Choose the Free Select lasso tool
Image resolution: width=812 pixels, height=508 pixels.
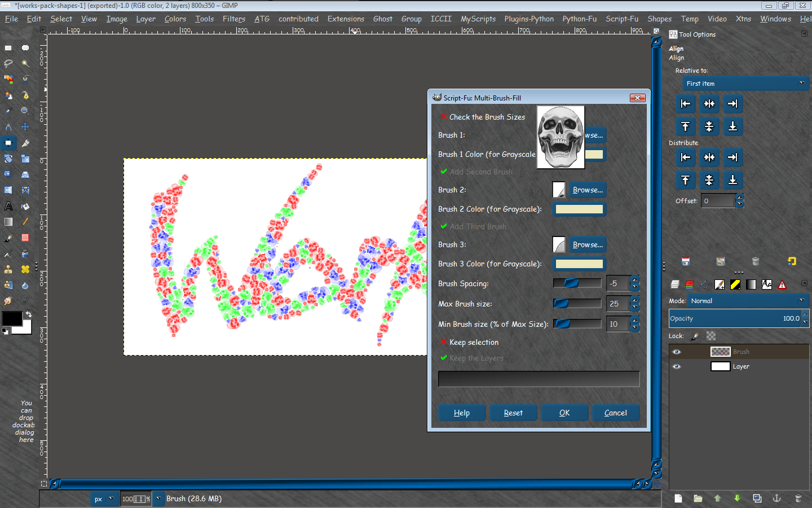point(8,63)
